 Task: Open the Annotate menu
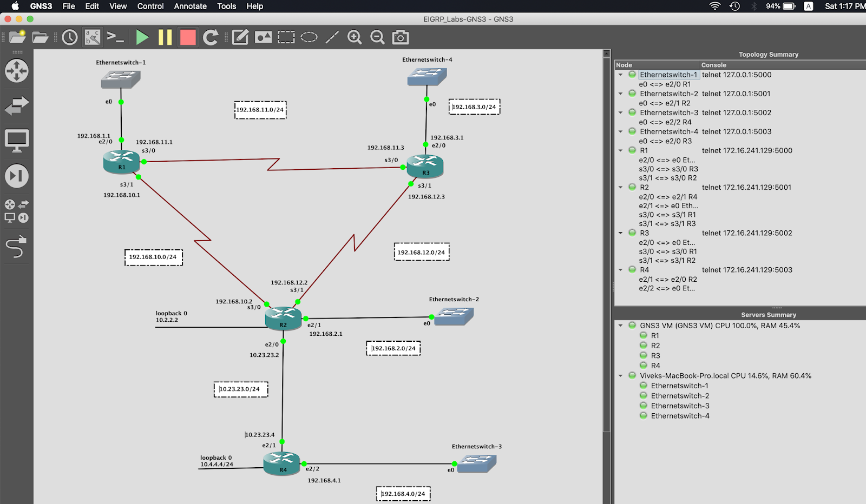tap(190, 6)
